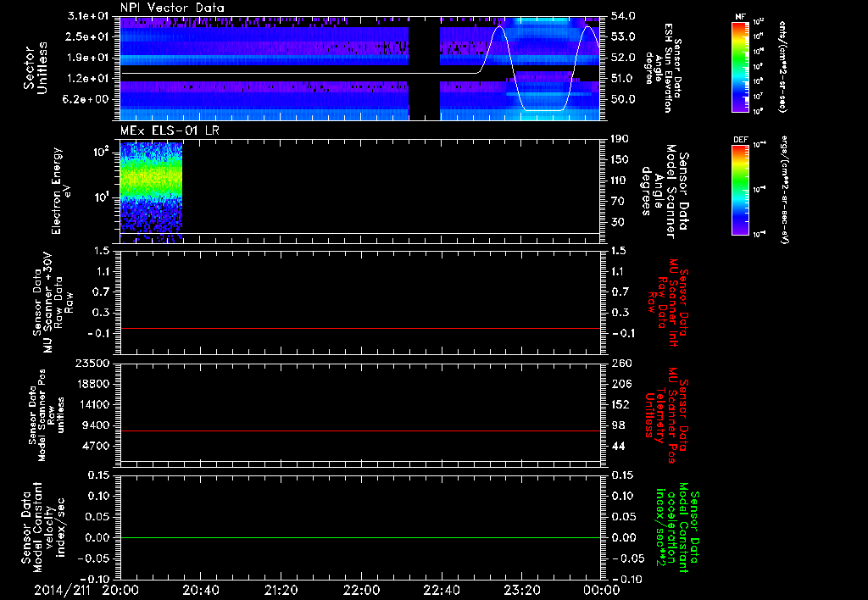Click the "44" telemetry tick label
Image resolution: width=868 pixels, height=600 pixels.
(618, 446)
